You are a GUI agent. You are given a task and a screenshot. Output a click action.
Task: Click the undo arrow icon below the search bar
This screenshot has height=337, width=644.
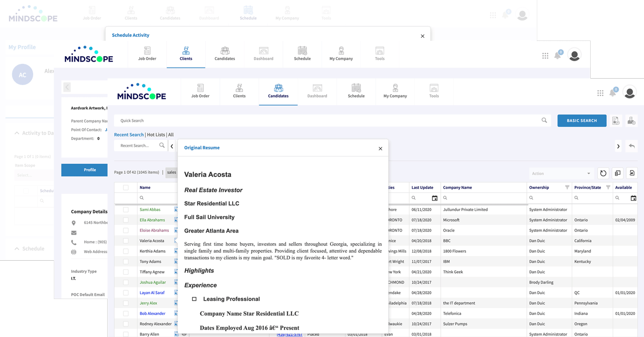pyautogui.click(x=632, y=146)
